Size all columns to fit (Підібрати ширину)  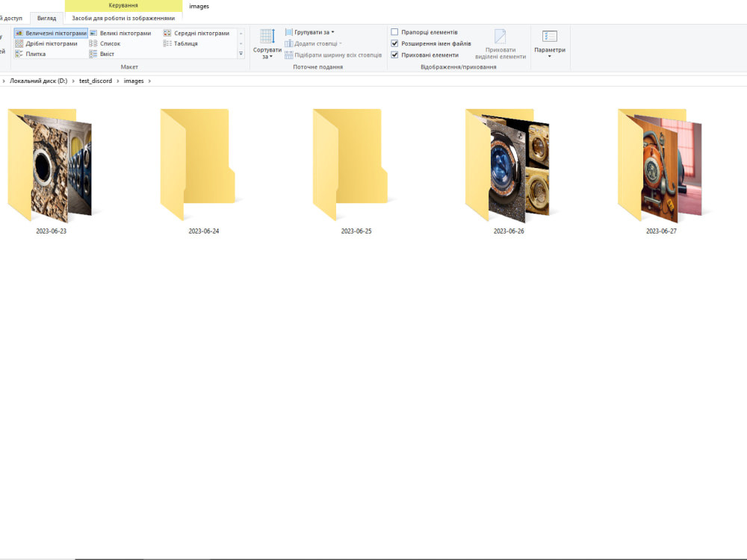333,55
